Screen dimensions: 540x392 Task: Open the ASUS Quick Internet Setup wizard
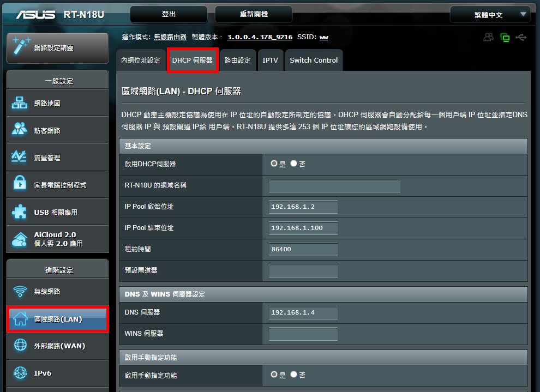[55, 48]
